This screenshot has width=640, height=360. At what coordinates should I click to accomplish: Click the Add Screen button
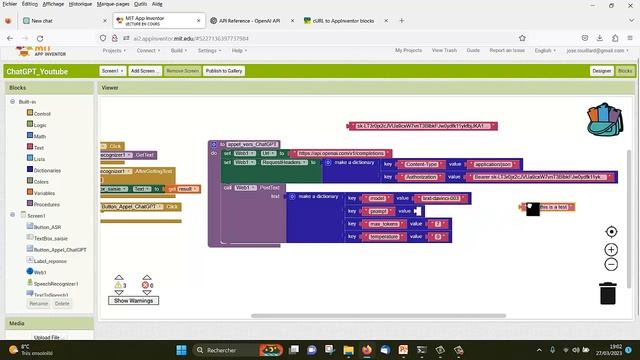click(145, 71)
